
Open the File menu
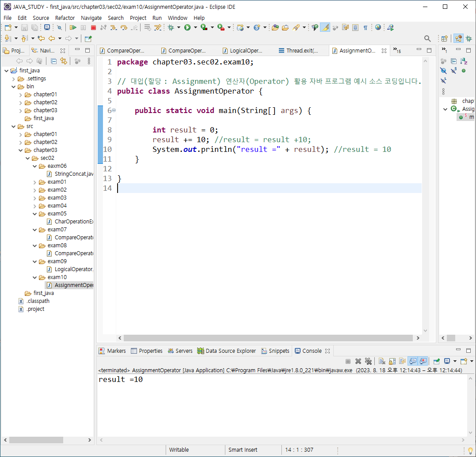pos(8,18)
